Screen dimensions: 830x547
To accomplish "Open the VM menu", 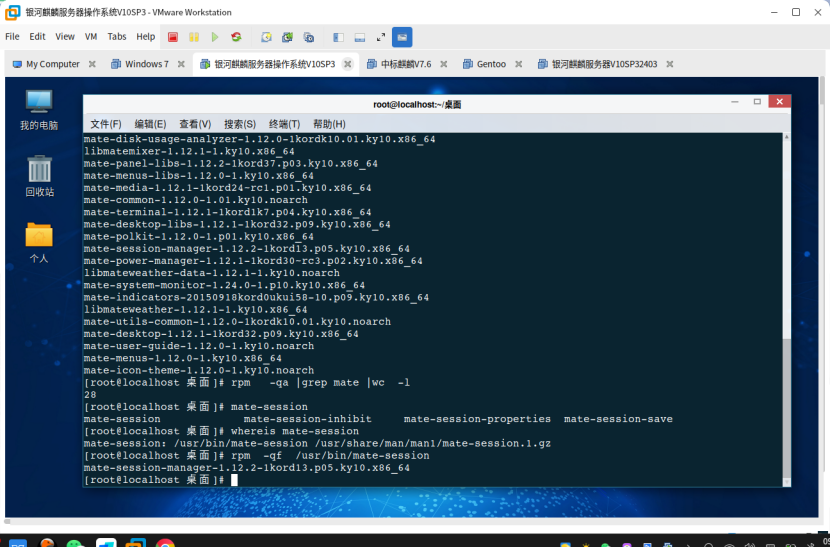I will pos(91,37).
